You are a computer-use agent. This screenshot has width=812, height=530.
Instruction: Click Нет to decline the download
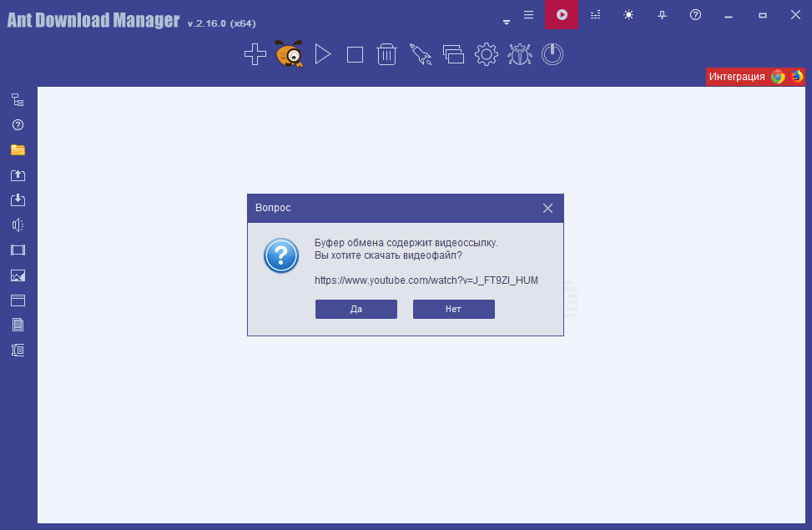[x=453, y=309]
